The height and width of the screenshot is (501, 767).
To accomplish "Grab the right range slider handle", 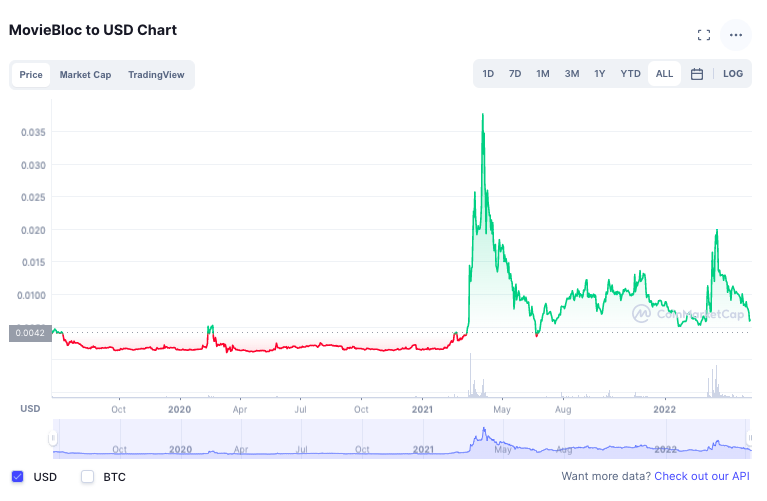I will 749,438.
